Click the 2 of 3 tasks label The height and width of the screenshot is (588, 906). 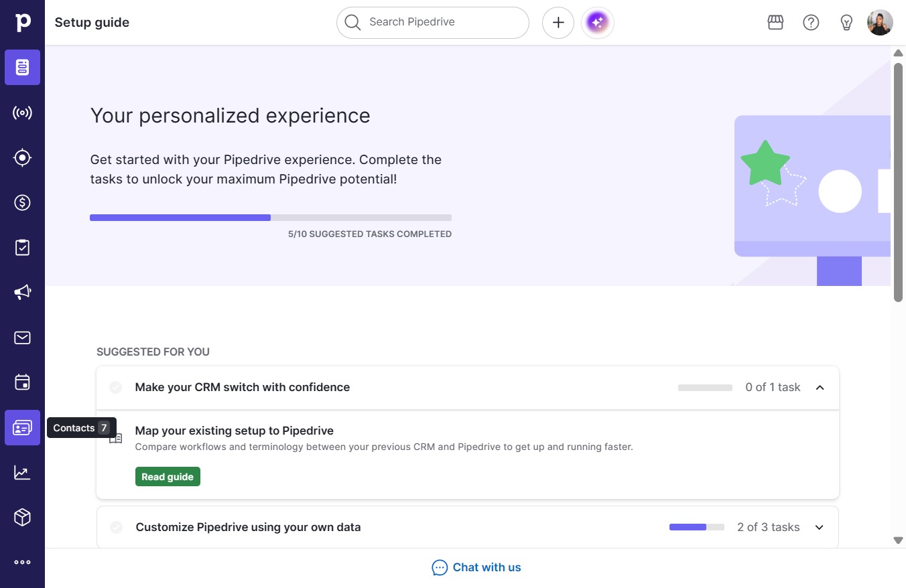(769, 527)
